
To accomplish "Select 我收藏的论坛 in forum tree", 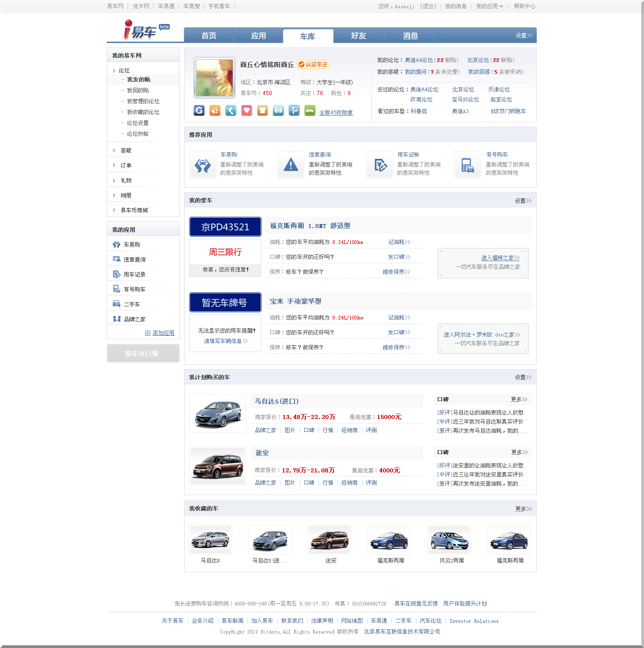I will tap(143, 112).
